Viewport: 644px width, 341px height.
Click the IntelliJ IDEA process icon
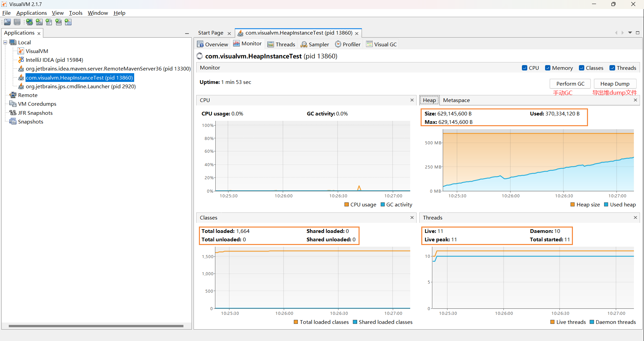point(21,60)
